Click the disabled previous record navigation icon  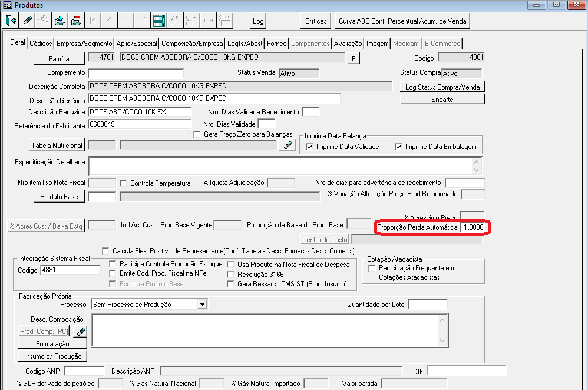point(110,21)
